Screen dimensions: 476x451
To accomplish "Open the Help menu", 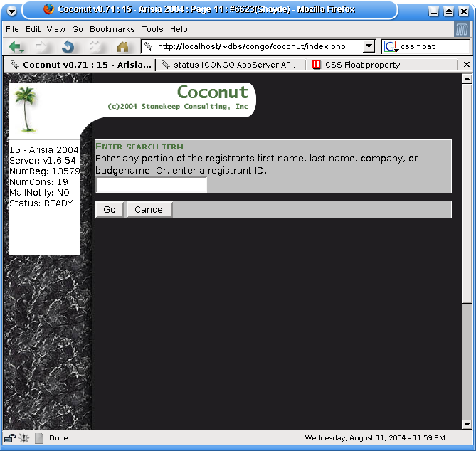I will 179,29.
